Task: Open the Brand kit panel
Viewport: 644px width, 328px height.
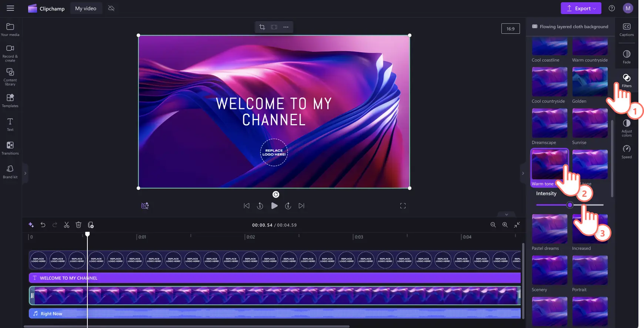Action: (x=10, y=172)
